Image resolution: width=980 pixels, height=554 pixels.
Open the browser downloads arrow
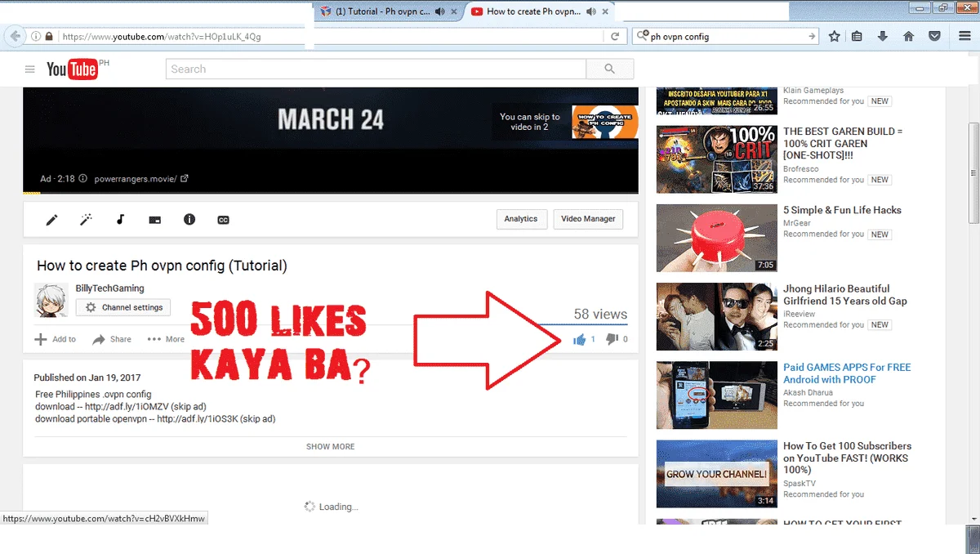[882, 36]
